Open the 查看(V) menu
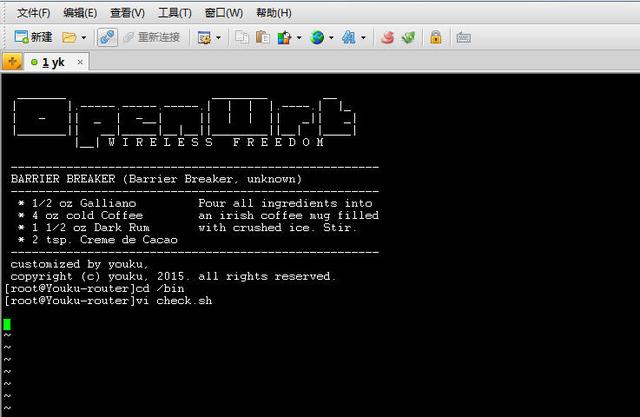Image resolution: width=640 pixels, height=417 pixels. point(127,13)
